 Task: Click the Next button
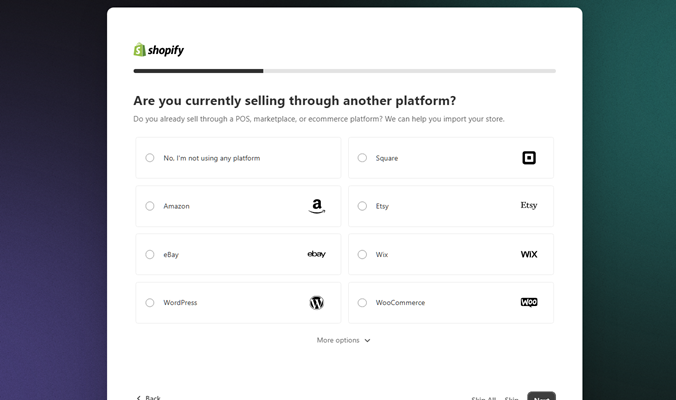click(541, 397)
